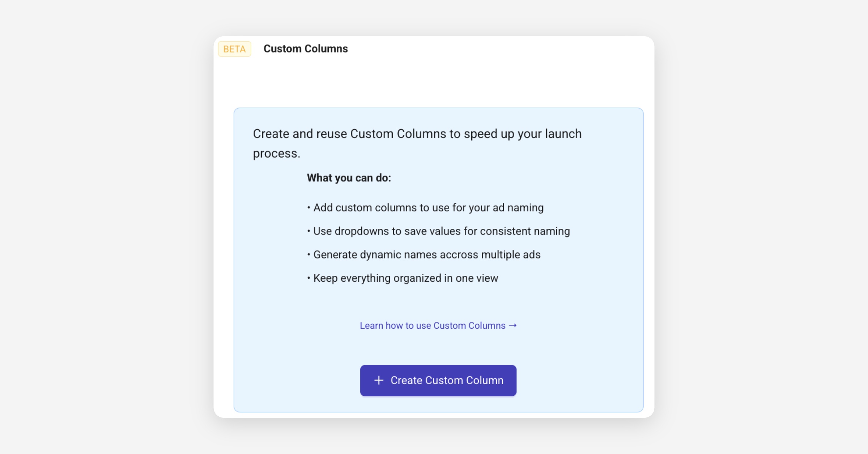Click the plus icon on the create button
Viewport: 868px width, 454px height.
(379, 380)
